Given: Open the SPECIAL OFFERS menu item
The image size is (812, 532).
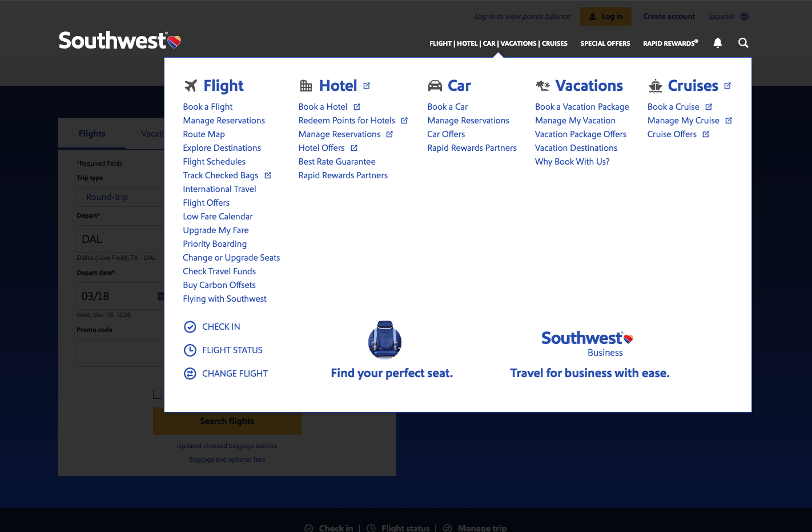Looking at the screenshot, I should (x=605, y=43).
